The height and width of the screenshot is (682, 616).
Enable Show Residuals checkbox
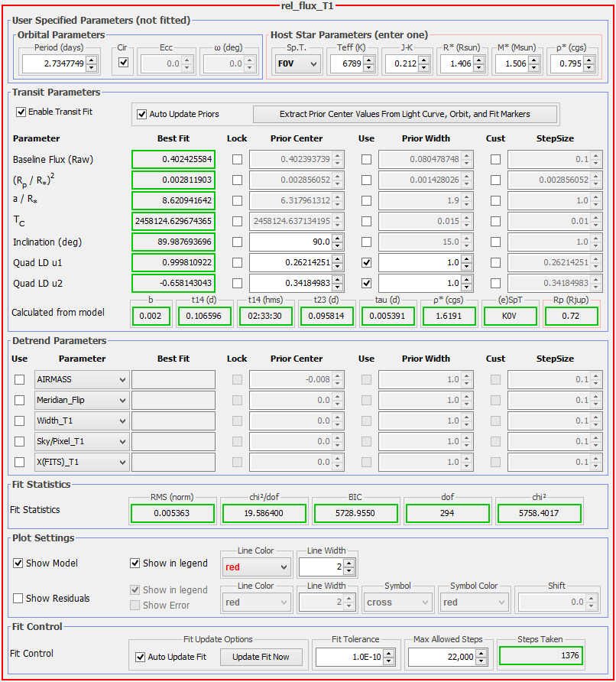18,599
